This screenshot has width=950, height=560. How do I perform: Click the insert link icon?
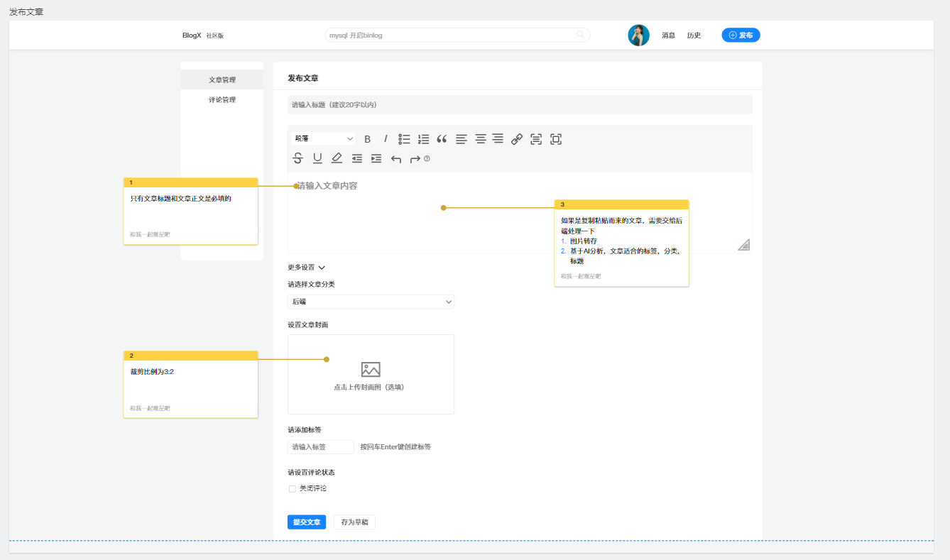pos(517,139)
